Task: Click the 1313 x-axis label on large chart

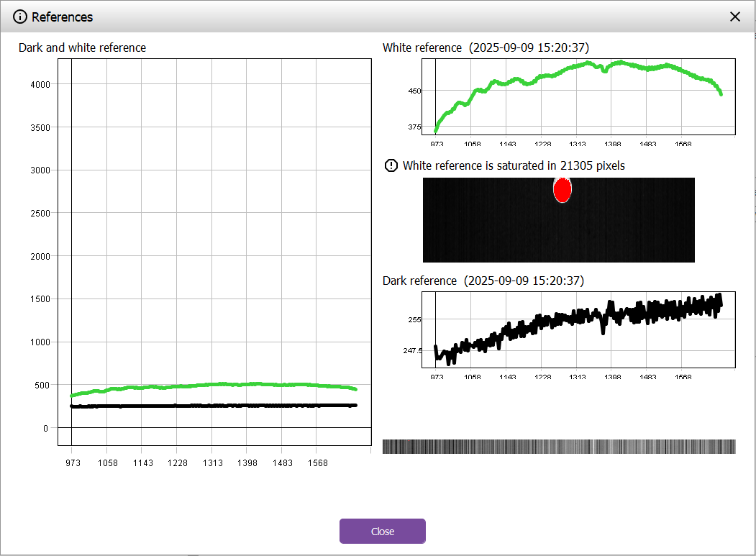Action: pos(212,463)
